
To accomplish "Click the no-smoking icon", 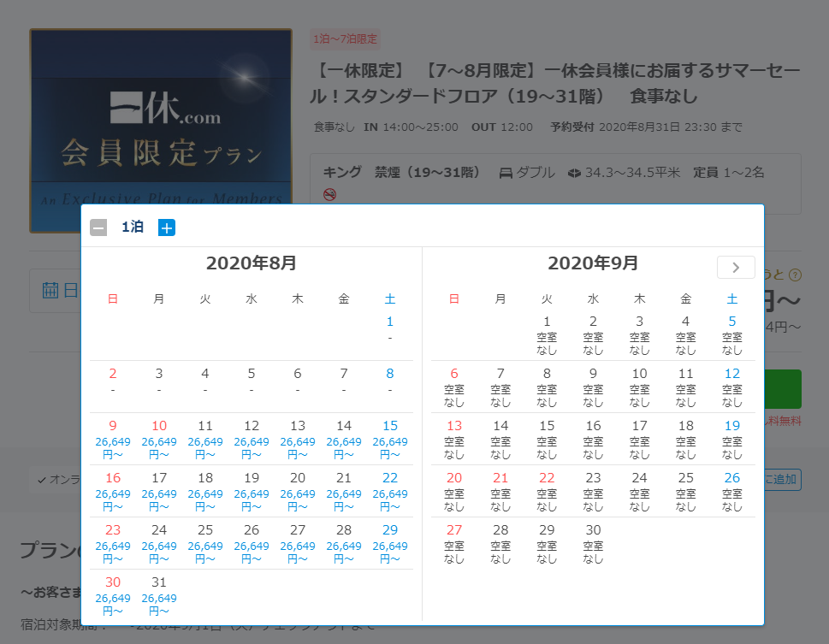I will (x=329, y=195).
